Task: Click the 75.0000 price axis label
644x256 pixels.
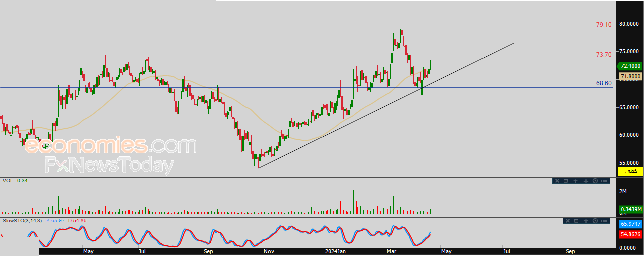Action: [629, 51]
